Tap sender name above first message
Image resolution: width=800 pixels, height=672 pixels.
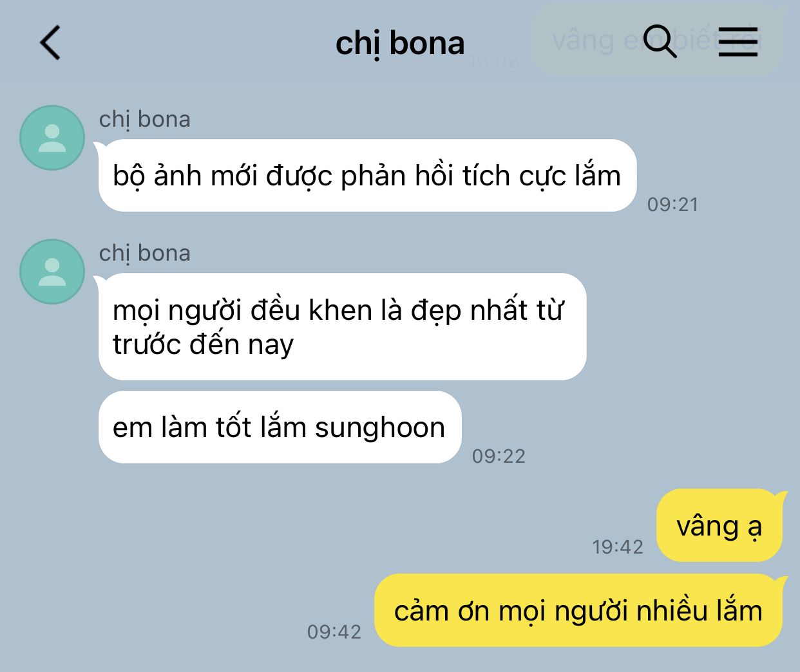point(145,120)
